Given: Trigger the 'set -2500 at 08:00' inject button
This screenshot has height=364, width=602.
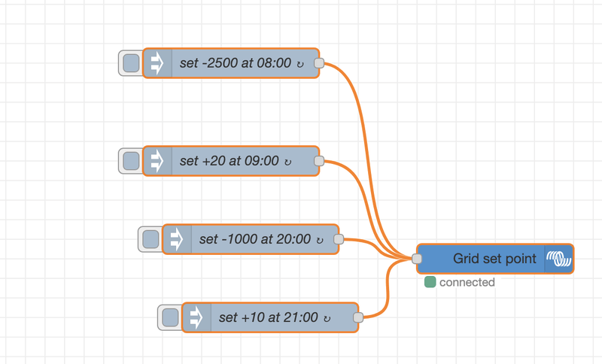Looking at the screenshot, I should click(x=131, y=63).
